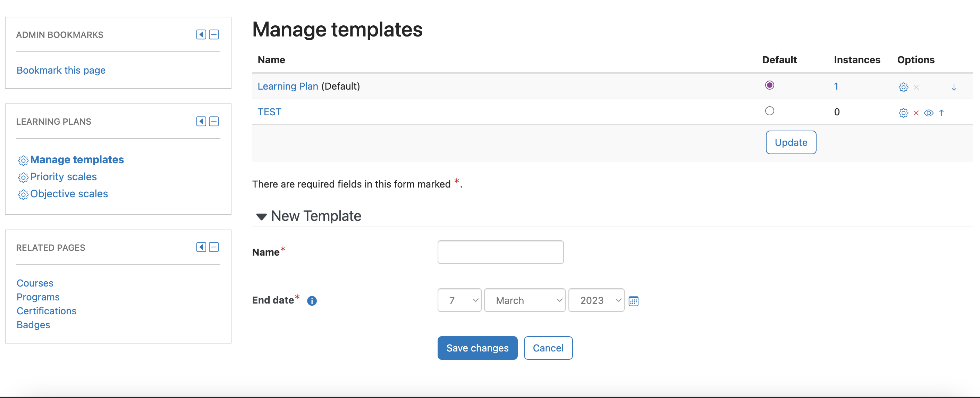980x398 pixels.
Task: Open the End date year dropdown
Action: tap(596, 300)
